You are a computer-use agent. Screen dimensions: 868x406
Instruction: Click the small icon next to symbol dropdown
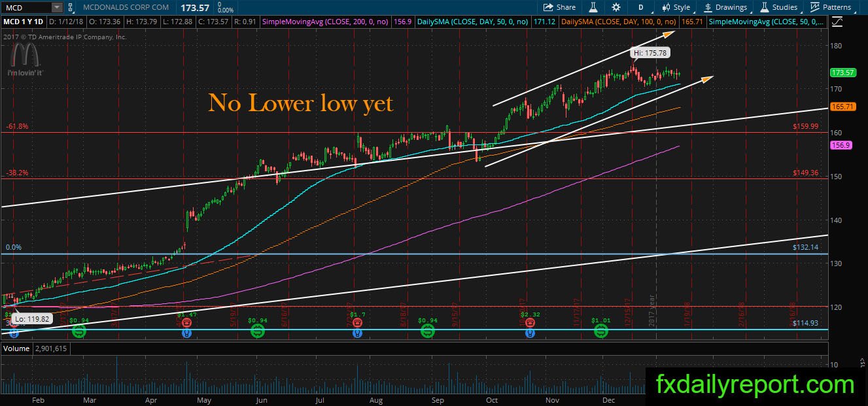point(71,7)
